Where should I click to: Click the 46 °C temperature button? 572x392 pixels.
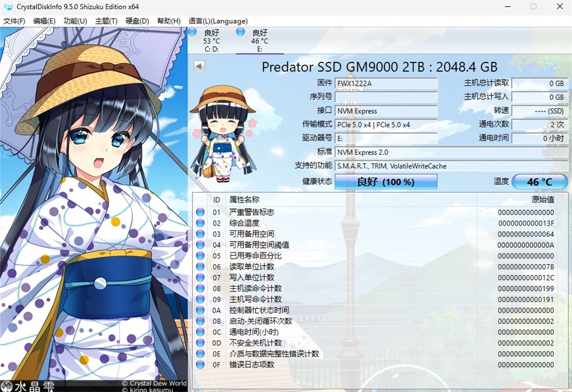[539, 181]
